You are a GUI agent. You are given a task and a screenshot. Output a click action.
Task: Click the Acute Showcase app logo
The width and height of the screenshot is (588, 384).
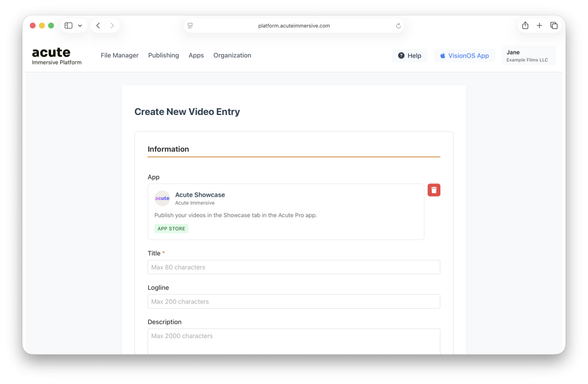point(163,198)
